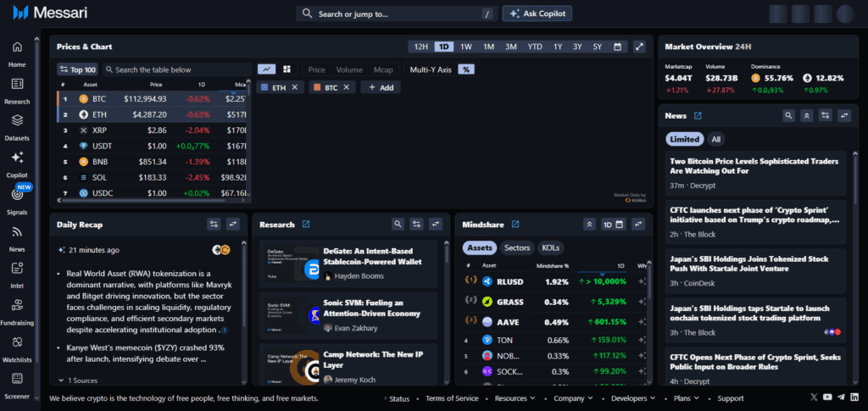Image resolution: width=868 pixels, height=411 pixels.
Task: Select the Sectors tab in Mindshare
Action: coord(516,247)
